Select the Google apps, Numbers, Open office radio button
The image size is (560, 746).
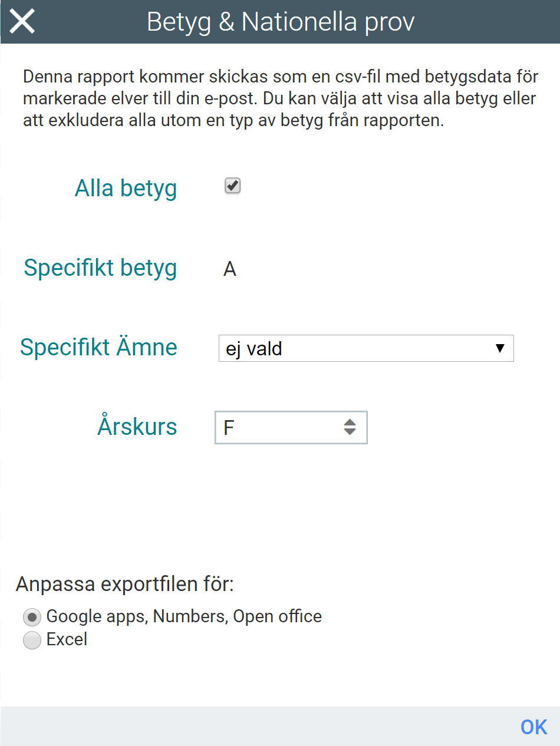click(32, 617)
